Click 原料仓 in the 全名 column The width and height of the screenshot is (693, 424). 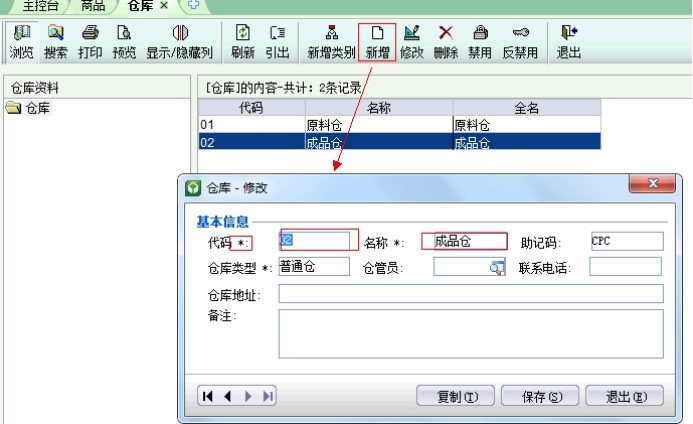(527, 125)
